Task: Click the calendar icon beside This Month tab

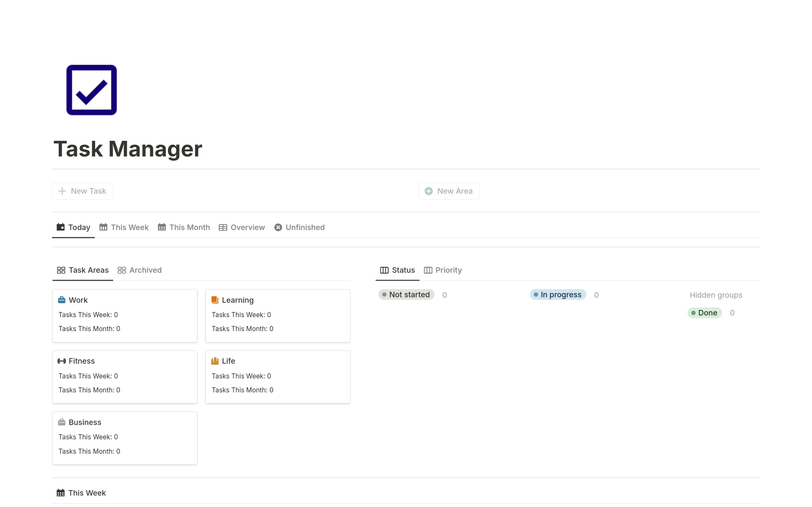Action: 162,227
